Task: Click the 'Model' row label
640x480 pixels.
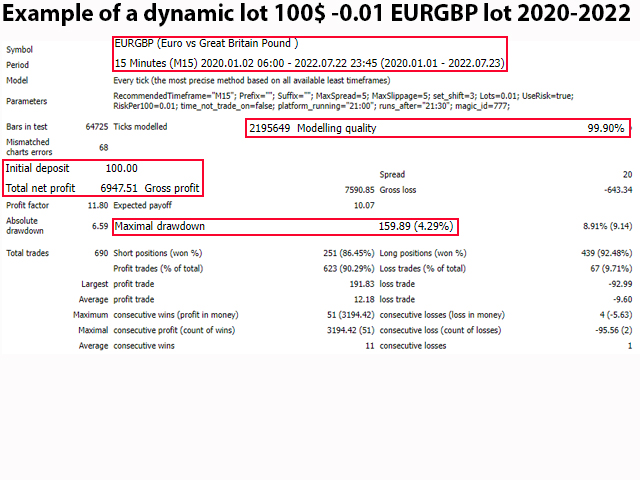Action: [x=17, y=80]
